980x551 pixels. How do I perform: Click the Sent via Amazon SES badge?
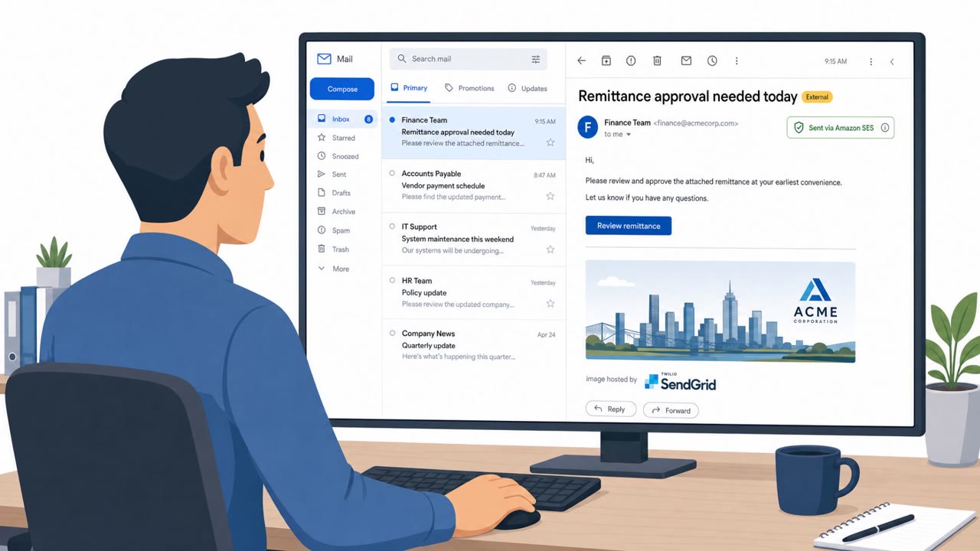pyautogui.click(x=841, y=128)
